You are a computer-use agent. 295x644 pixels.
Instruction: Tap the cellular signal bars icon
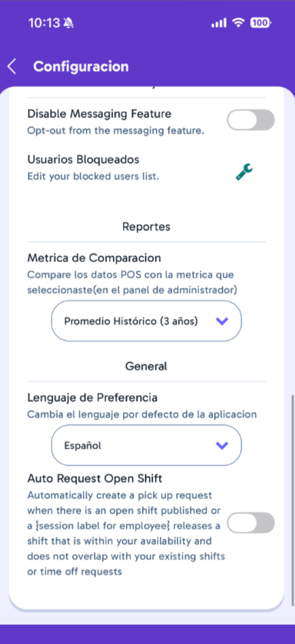click(x=220, y=23)
